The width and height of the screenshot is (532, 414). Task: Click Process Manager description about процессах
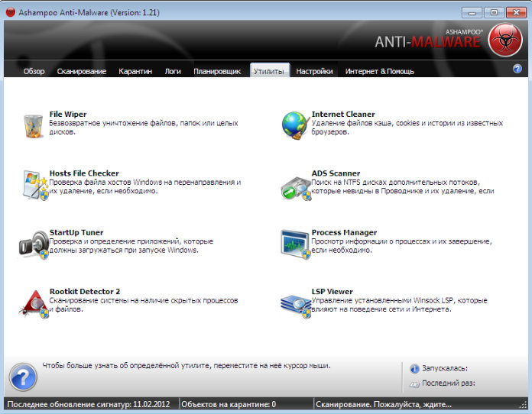tap(402, 246)
